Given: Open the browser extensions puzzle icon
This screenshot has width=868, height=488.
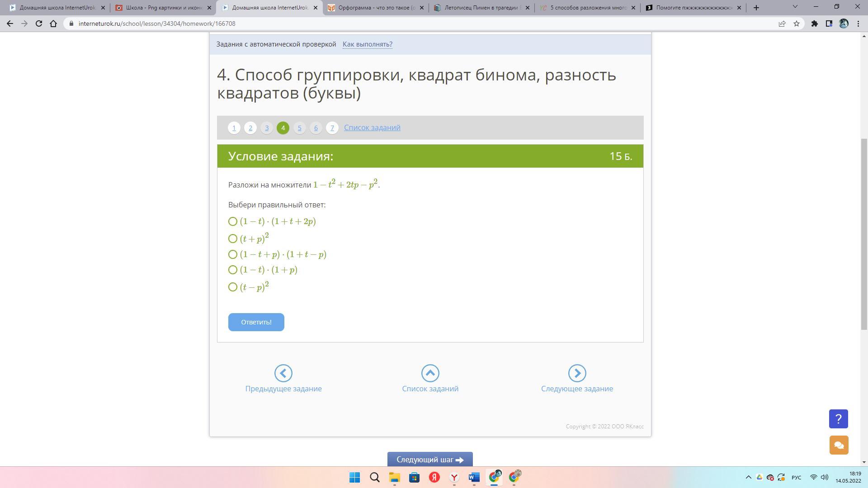Looking at the screenshot, I should (814, 24).
